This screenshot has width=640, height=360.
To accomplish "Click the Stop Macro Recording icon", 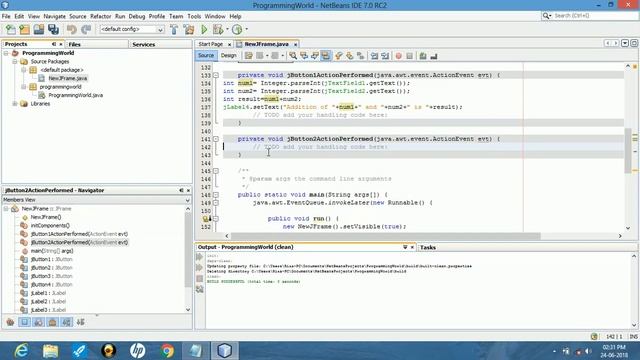I will 409,56.
